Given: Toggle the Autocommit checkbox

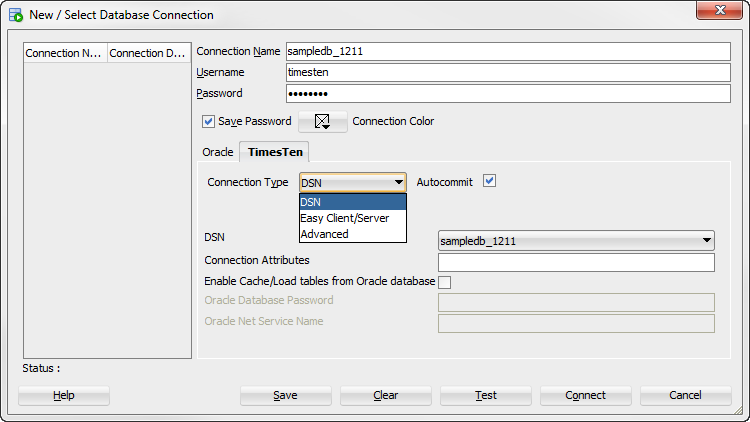Looking at the screenshot, I should tap(489, 181).
